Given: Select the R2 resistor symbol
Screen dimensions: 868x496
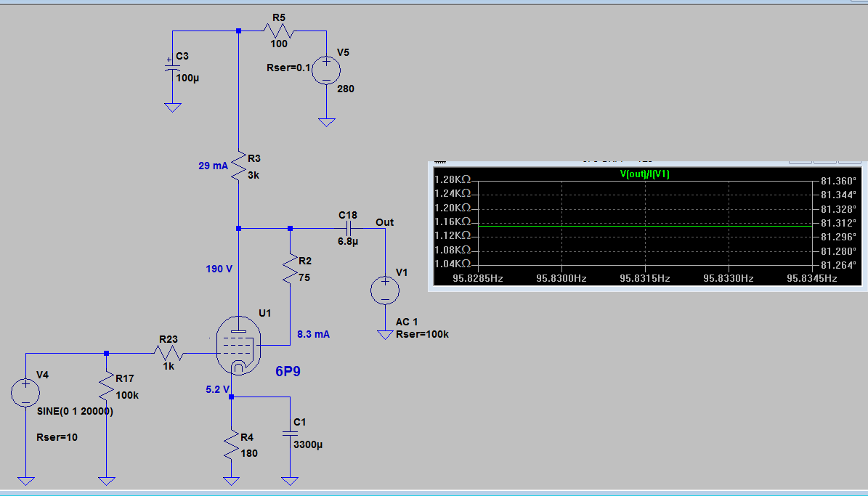Looking at the screenshot, I should (290, 269).
